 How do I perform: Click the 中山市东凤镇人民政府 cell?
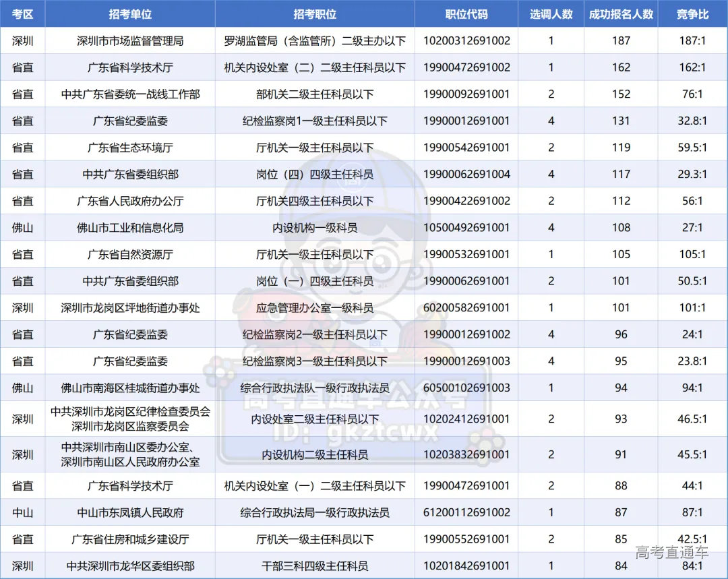(x=130, y=513)
